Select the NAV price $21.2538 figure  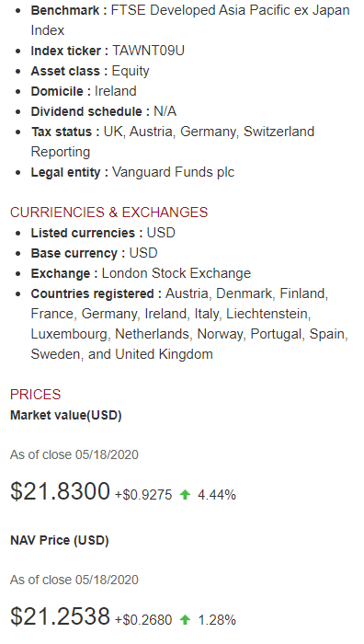point(61,616)
